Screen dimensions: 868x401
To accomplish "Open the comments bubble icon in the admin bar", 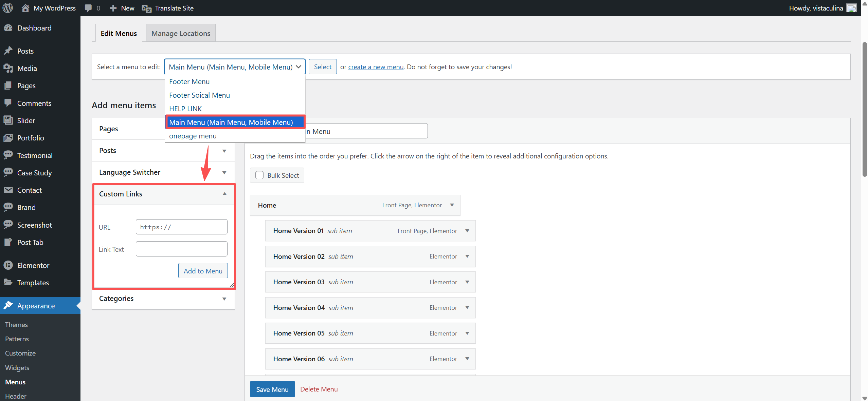I will [88, 8].
